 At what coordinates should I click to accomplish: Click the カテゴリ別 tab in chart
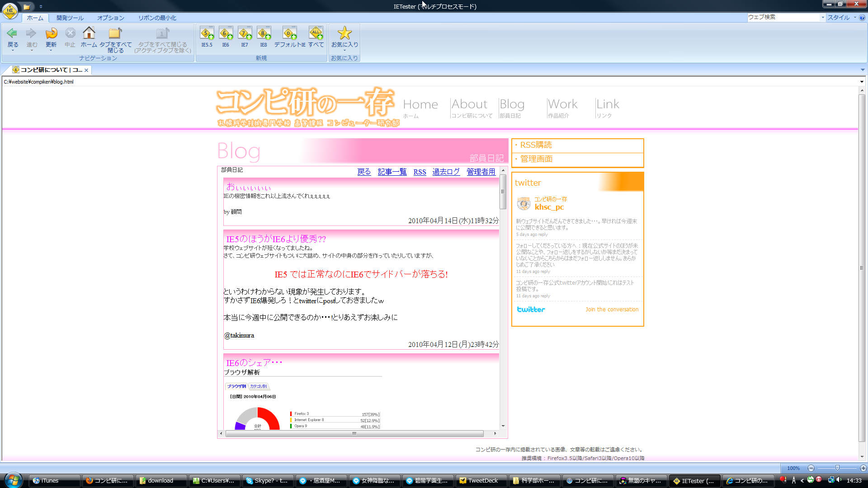pos(258,386)
